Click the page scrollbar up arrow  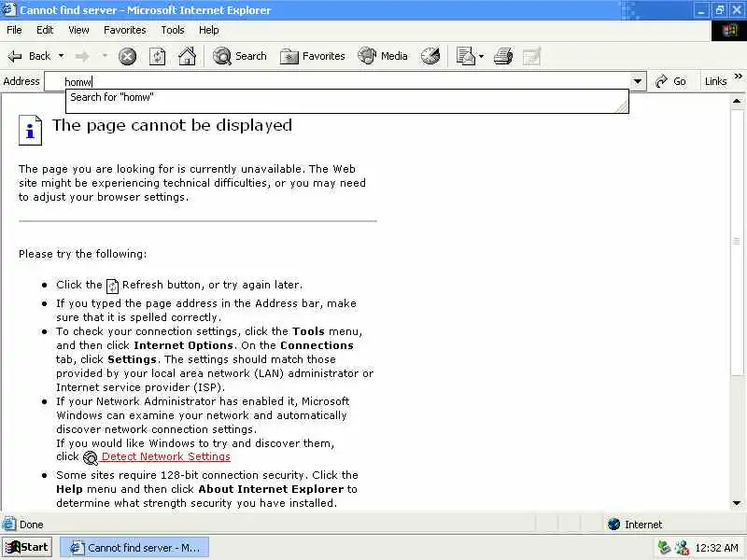[x=737, y=101]
